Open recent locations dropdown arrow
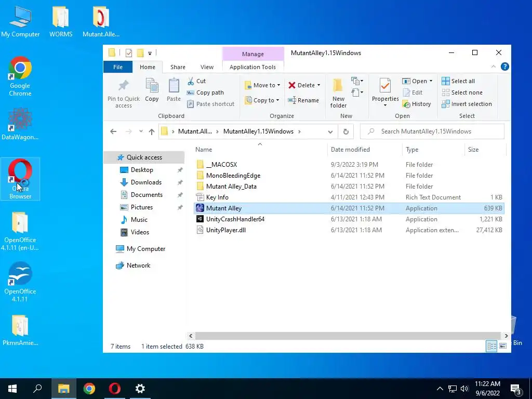 coord(141,131)
